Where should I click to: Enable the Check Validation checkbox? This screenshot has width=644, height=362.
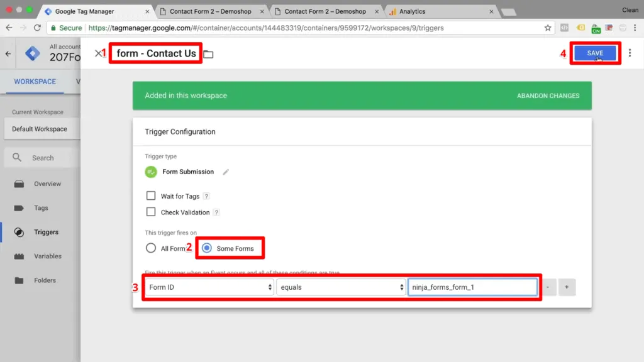pos(151,212)
